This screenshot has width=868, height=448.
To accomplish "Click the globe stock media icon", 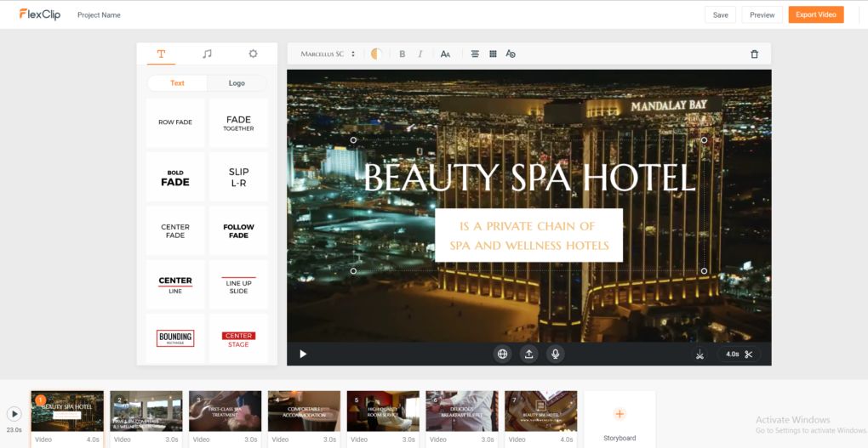I will point(502,354).
